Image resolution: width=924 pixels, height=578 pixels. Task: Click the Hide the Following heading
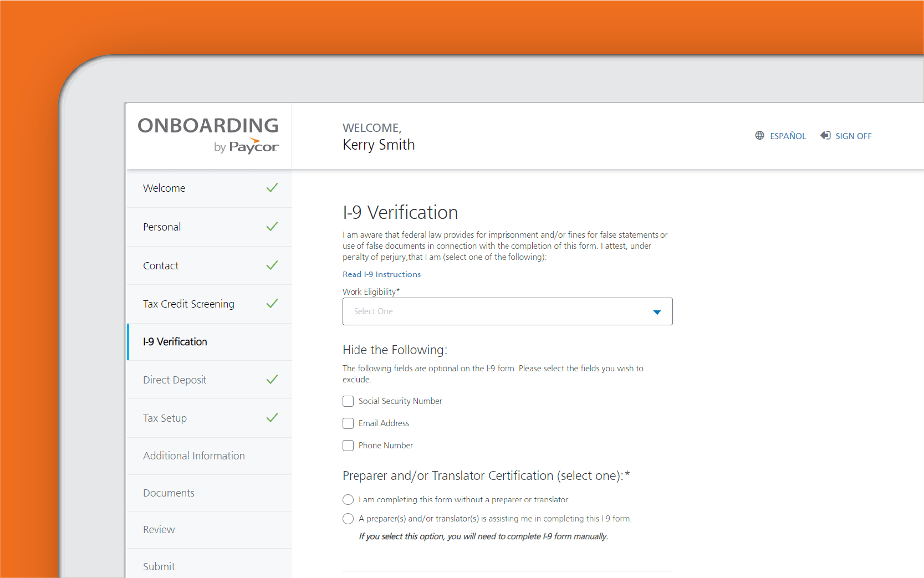395,350
